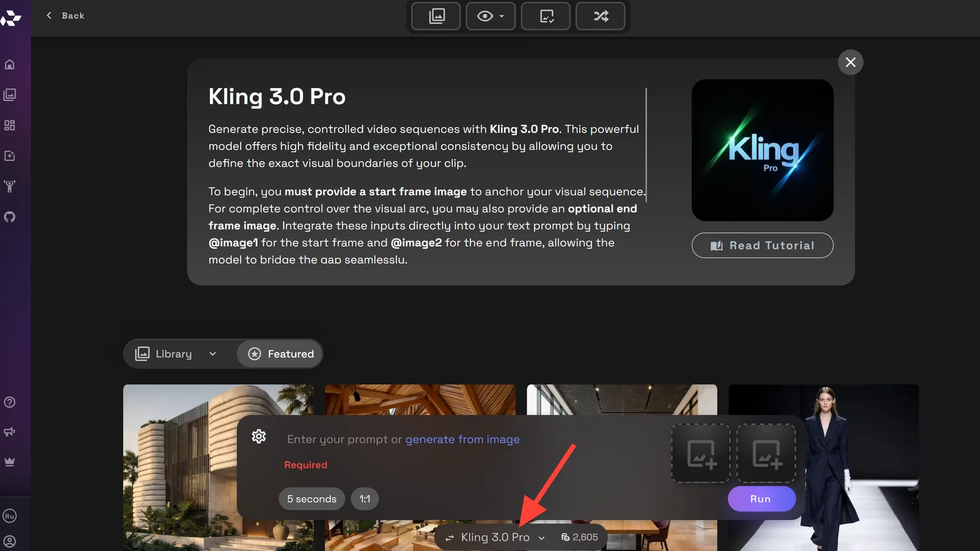Viewport: 980px width, 551px height.
Task: Click the app logo in the sidebar
Action: tap(10, 18)
